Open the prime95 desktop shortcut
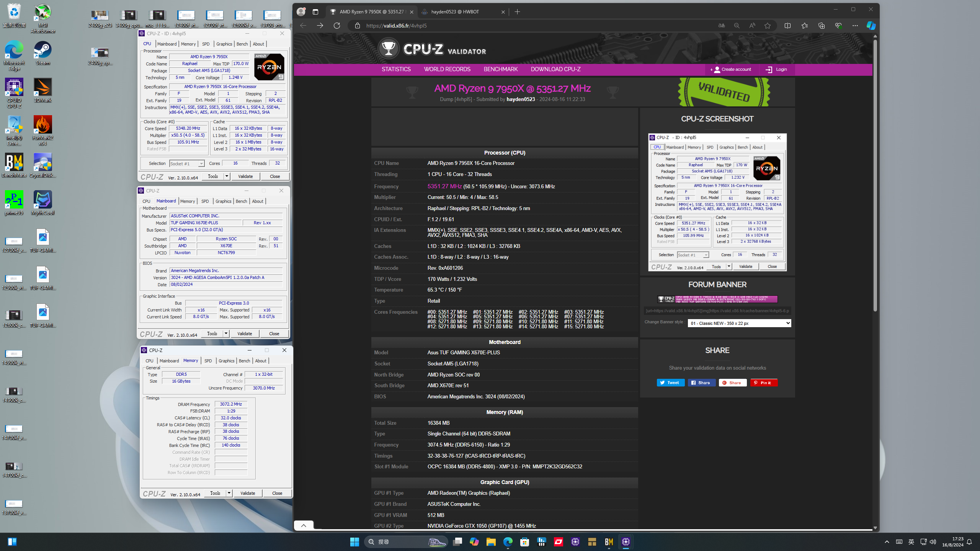This screenshot has width=980, height=551. click(14, 203)
